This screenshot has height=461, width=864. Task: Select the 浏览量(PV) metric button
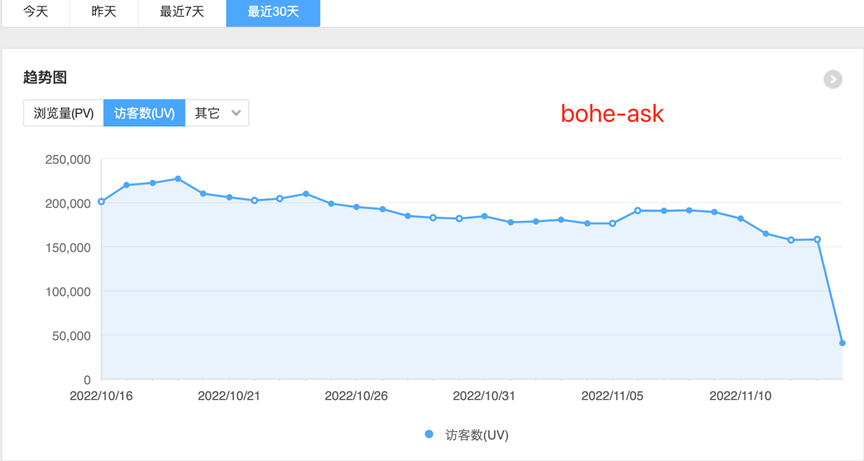[64, 113]
